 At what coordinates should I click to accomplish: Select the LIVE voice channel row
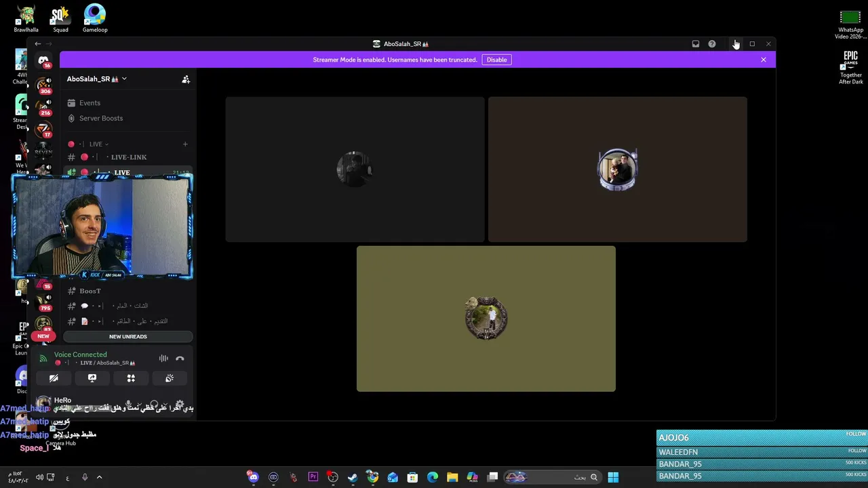pos(128,172)
